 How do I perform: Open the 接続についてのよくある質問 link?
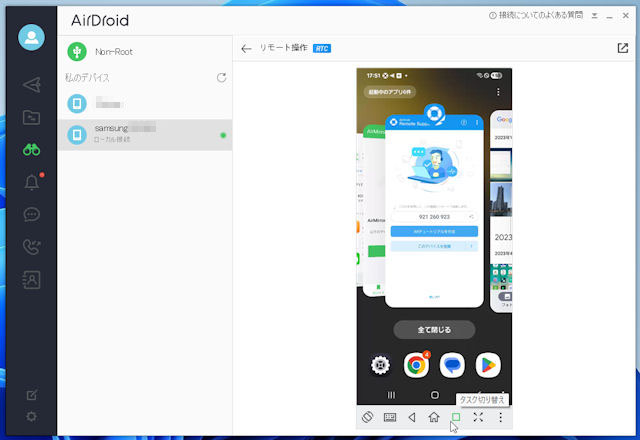(536, 16)
